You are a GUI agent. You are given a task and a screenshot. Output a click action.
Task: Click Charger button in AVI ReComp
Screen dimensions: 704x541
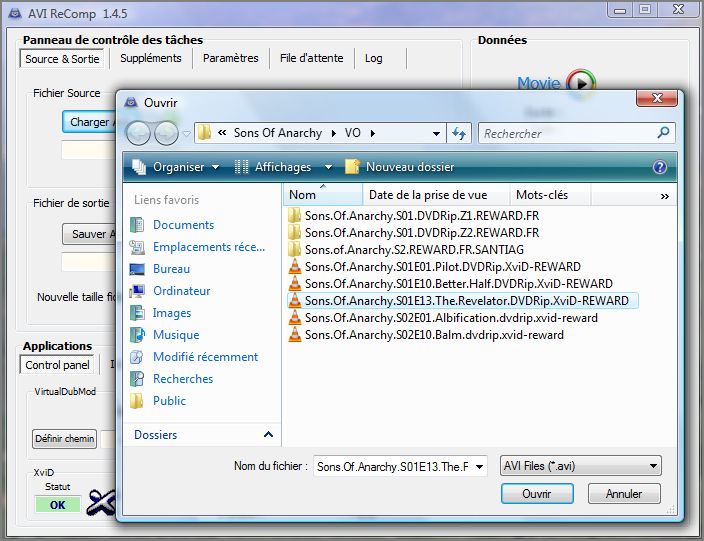pos(89,122)
